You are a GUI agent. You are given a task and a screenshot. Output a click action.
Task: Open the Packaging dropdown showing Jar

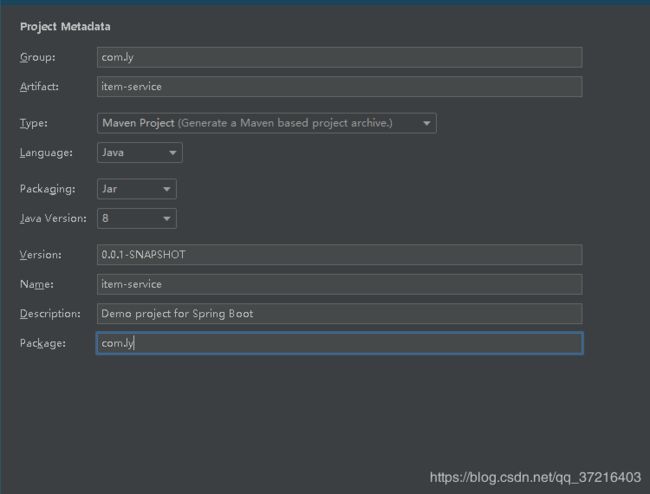point(137,189)
